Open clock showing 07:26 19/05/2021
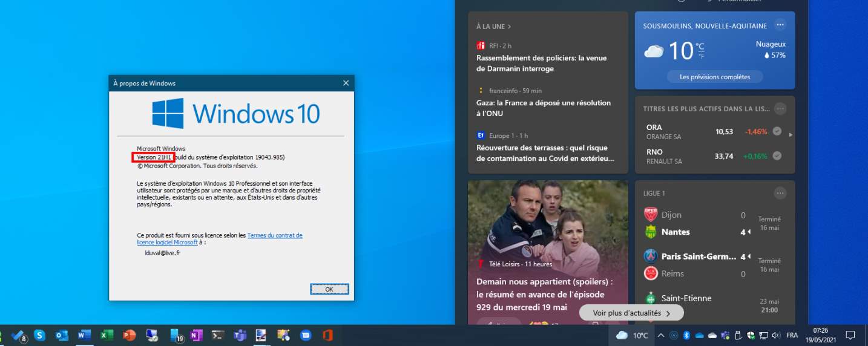Image resolution: width=868 pixels, height=346 pixels. tap(821, 335)
